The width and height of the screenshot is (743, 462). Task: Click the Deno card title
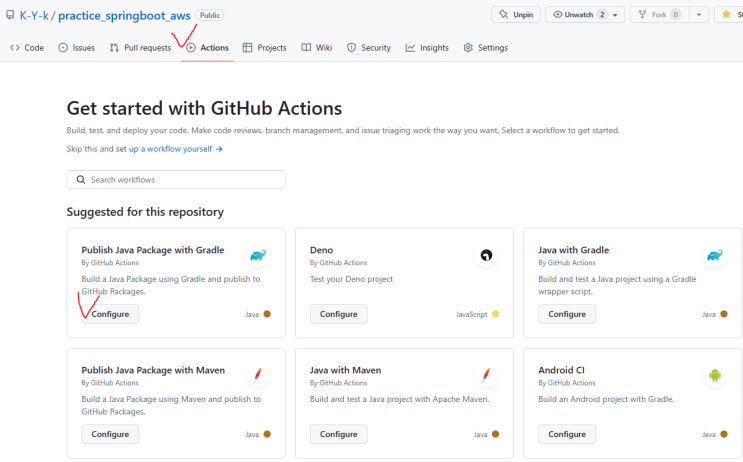pos(321,250)
